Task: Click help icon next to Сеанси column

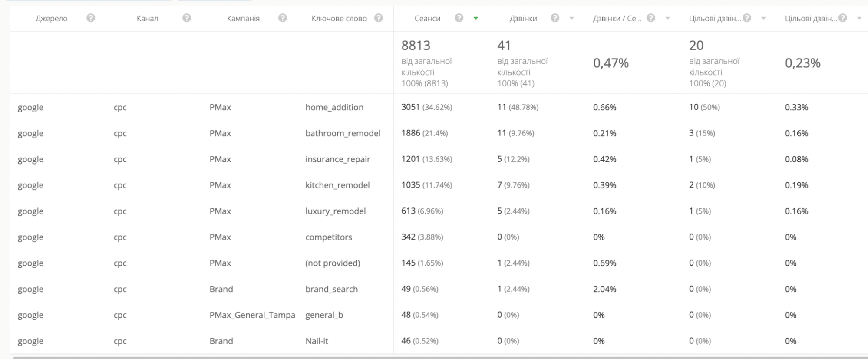Action: click(x=459, y=18)
